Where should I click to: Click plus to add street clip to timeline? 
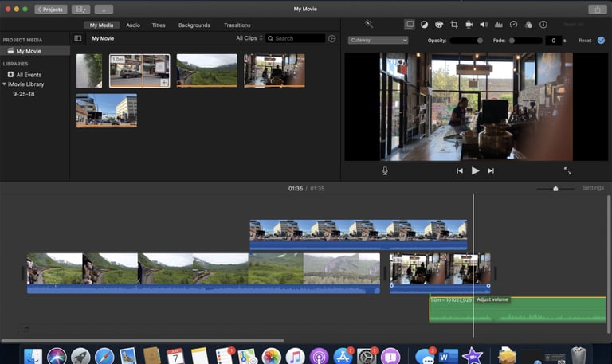point(164,82)
